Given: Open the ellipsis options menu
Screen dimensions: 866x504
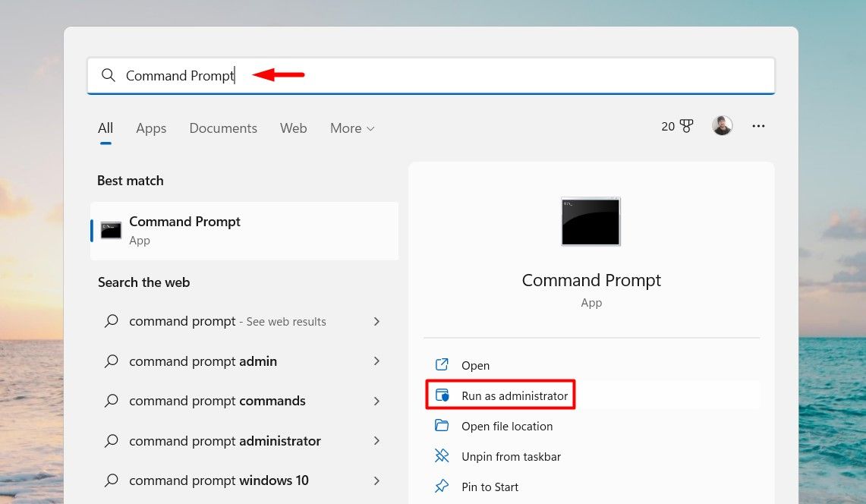Looking at the screenshot, I should point(758,125).
